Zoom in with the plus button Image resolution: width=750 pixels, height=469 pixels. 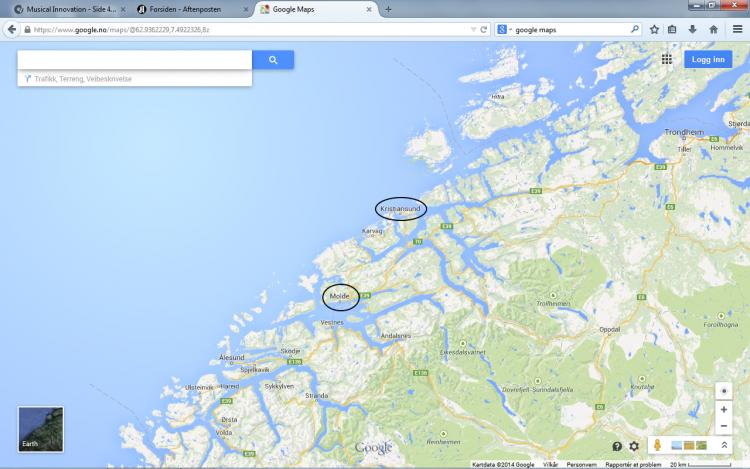click(724, 410)
